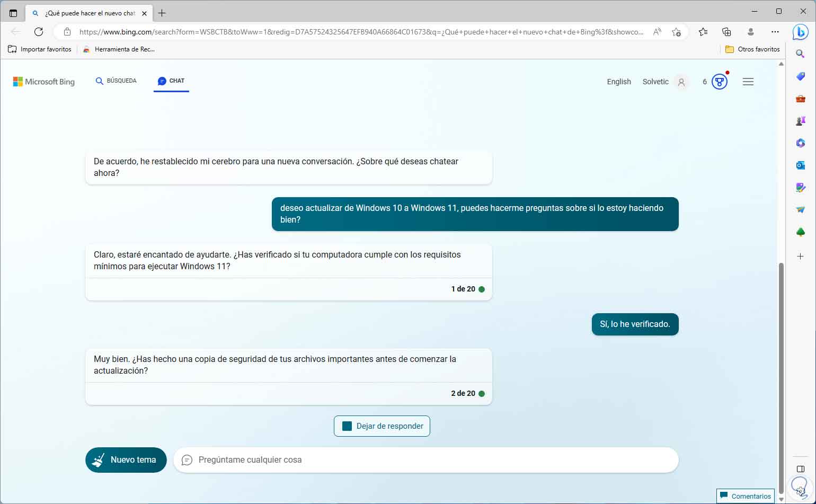Click the address bar URL
Viewport: 816px width, 504px height.
361,32
